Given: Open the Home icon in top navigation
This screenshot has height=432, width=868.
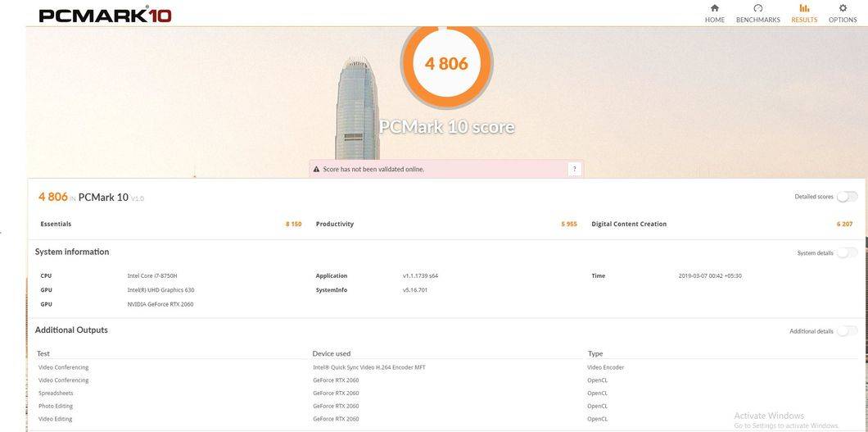Looking at the screenshot, I should click(x=715, y=8).
